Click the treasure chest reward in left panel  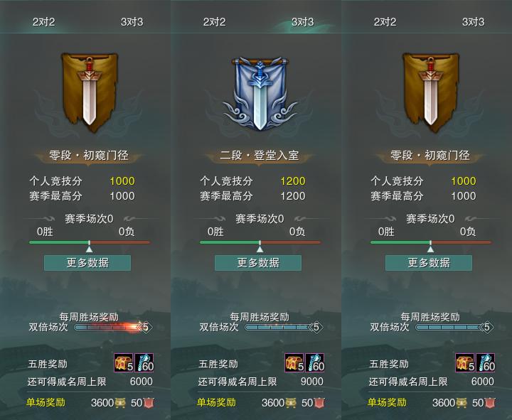point(124,362)
